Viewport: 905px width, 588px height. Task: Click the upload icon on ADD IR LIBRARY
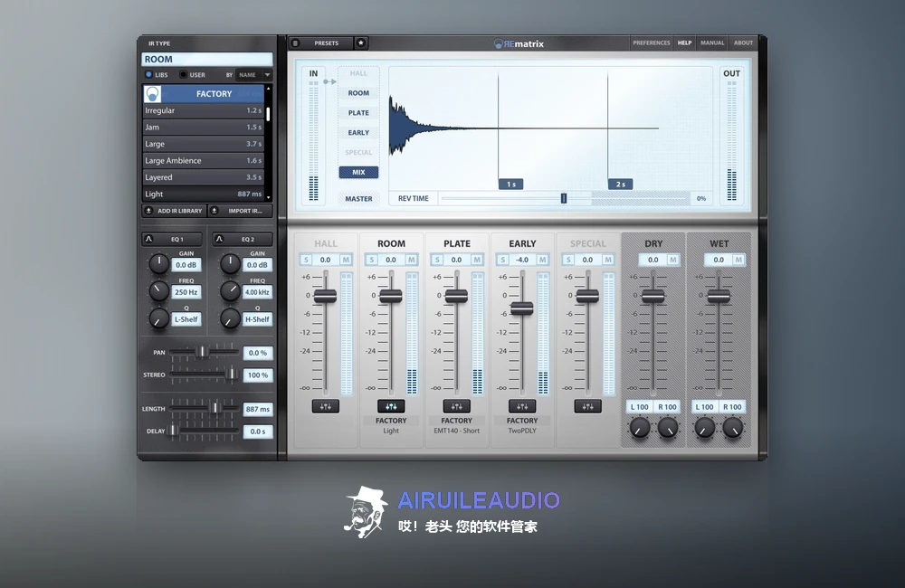coord(149,211)
